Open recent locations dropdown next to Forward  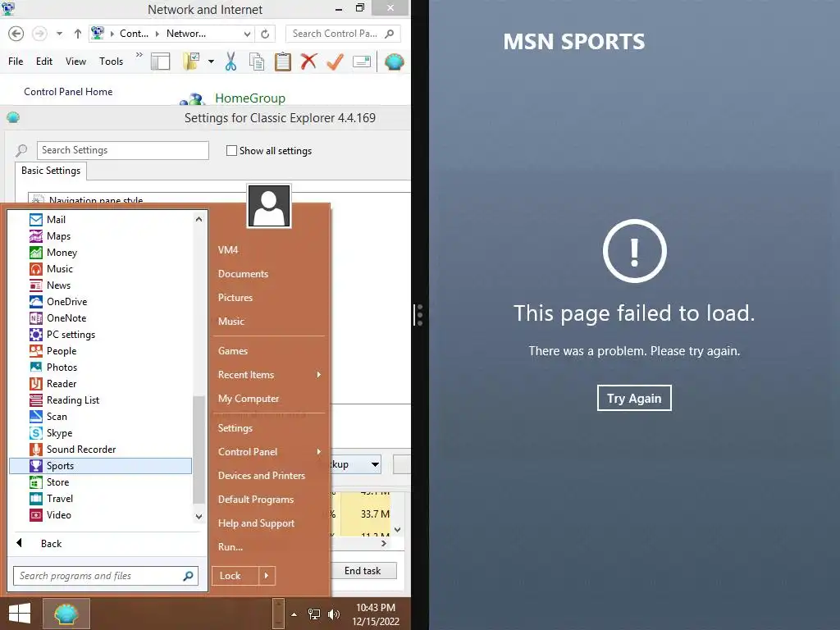coord(59,34)
